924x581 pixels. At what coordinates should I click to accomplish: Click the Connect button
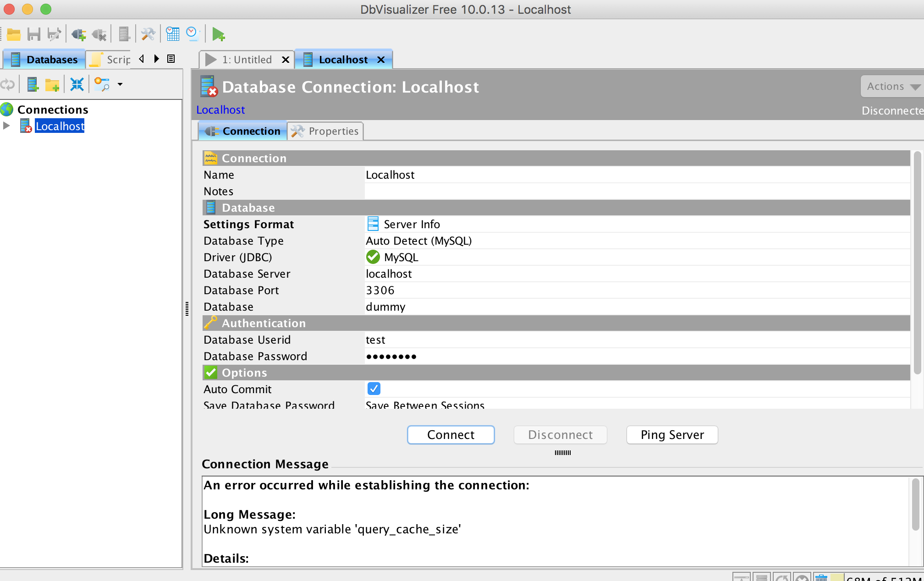[451, 434]
